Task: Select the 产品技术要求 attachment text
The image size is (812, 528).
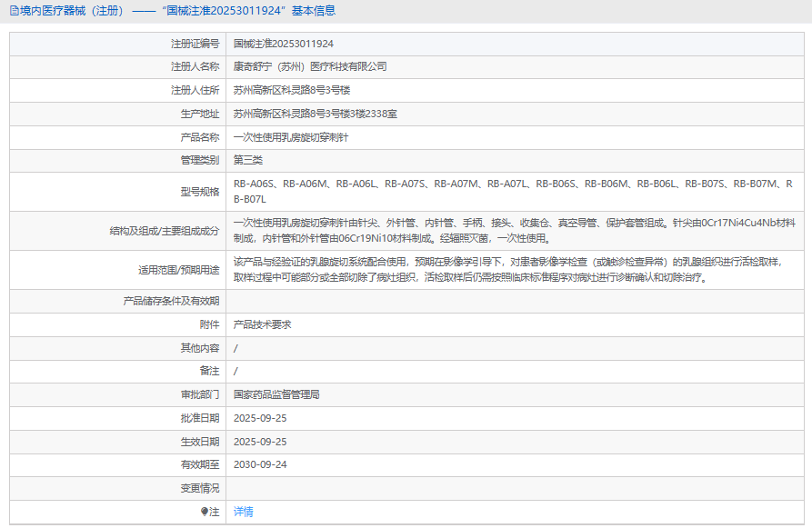Action: tap(263, 324)
